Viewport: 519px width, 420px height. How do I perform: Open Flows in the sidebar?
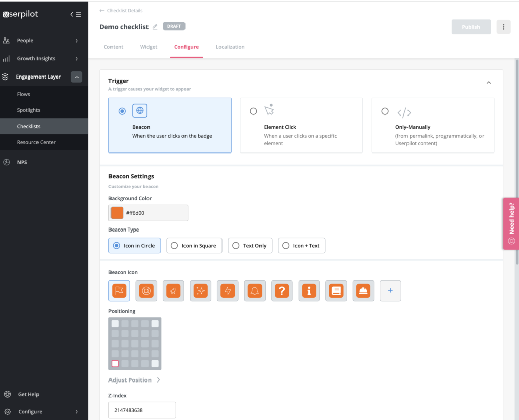[44, 94]
